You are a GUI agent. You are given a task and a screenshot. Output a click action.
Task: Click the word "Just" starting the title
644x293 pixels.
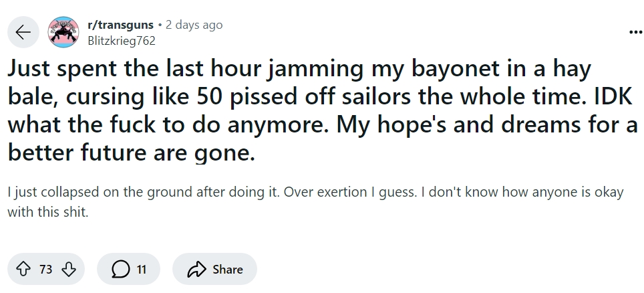(33, 70)
